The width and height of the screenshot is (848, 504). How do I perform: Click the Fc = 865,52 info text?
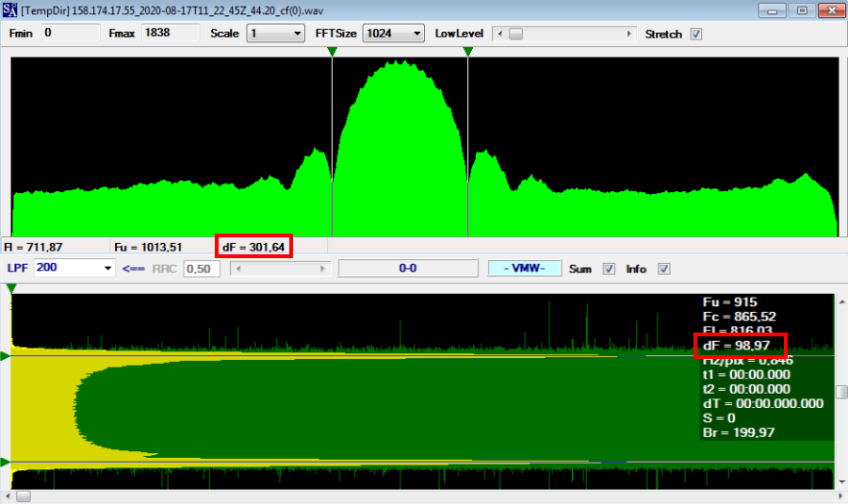(740, 317)
